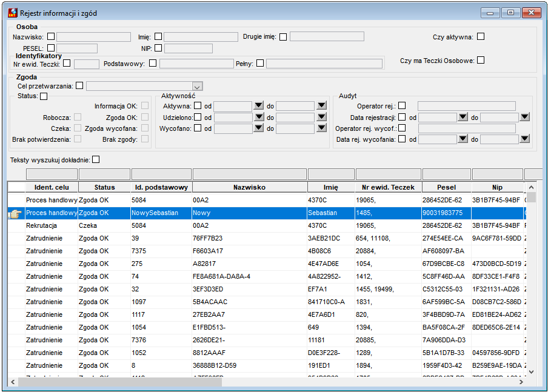Open Data rej. wycofania 'od' date arrow

pyautogui.click(x=463, y=139)
